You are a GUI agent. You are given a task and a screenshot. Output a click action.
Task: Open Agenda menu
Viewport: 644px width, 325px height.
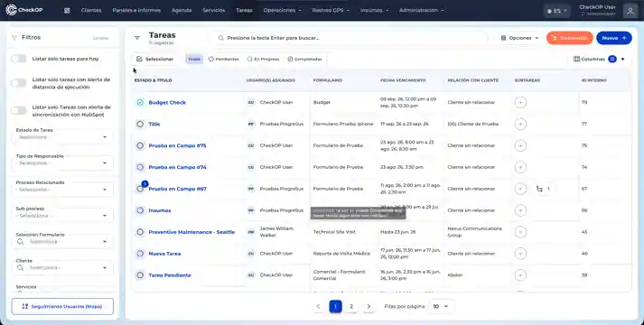point(182,10)
